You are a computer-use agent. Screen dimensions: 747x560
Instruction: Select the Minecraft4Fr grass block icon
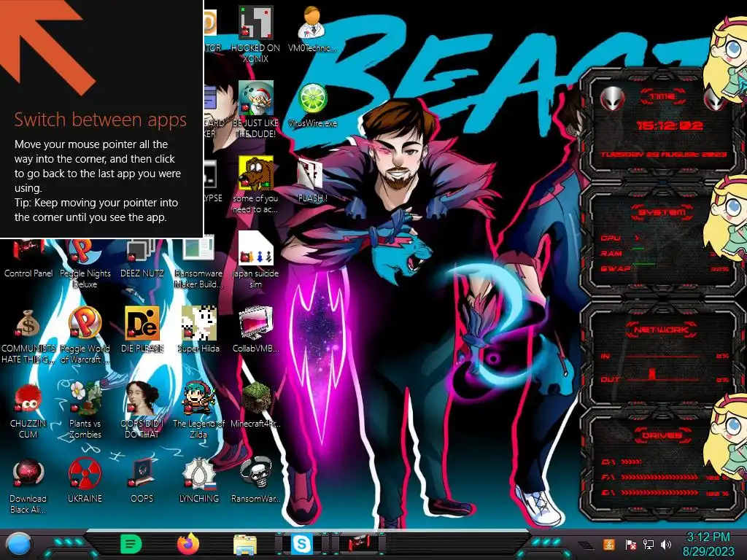coord(255,405)
